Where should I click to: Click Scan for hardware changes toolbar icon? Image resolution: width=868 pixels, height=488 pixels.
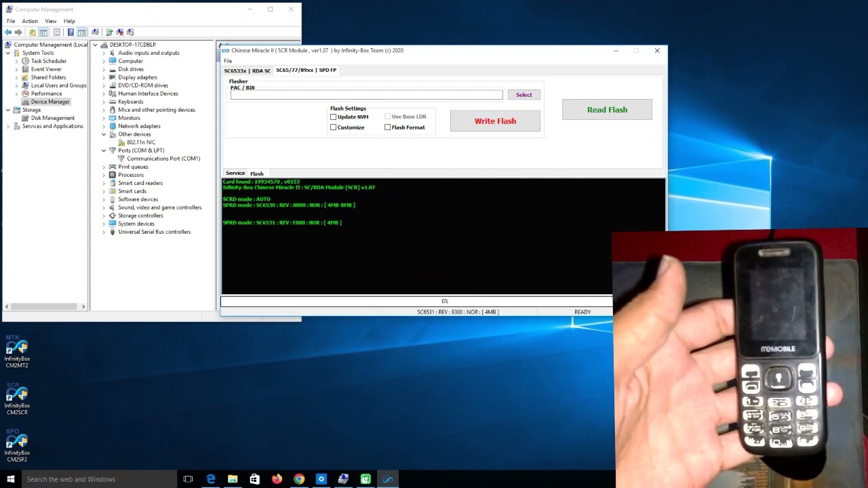95,32
